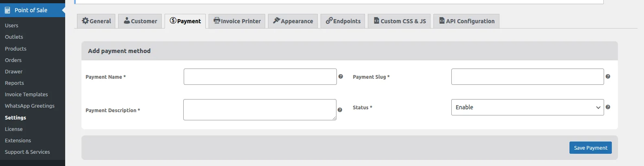Viewport: 644px width, 166px height.
Task: Click the Save Payment button
Action: 590,148
